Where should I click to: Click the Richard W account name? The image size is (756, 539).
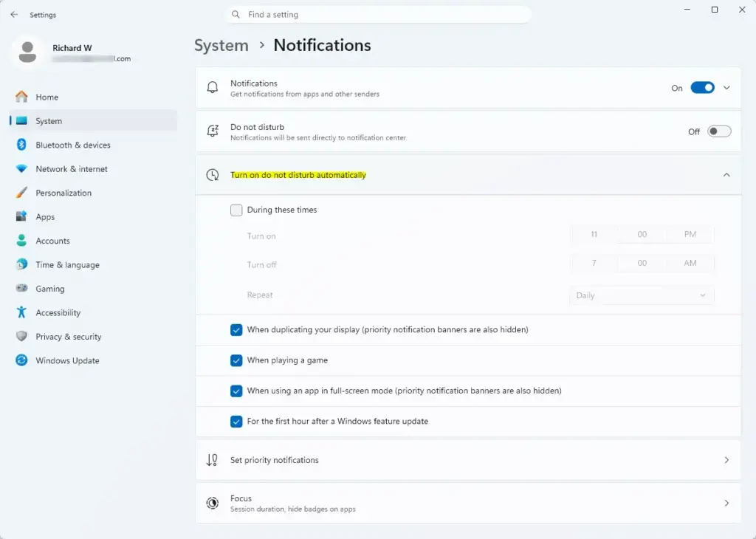point(72,48)
